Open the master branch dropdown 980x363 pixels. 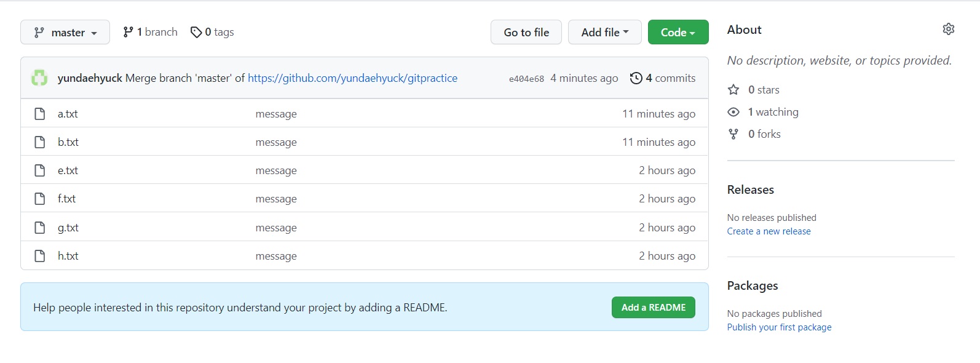click(65, 32)
